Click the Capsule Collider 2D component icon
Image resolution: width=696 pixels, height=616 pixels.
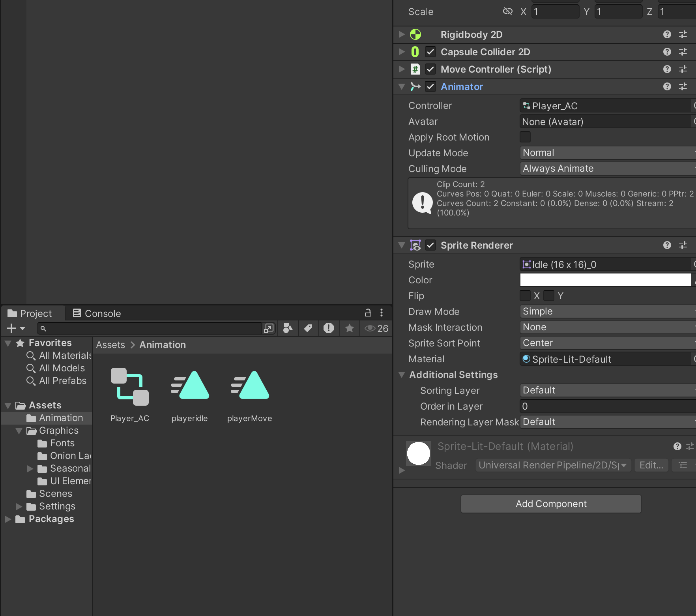pos(415,52)
